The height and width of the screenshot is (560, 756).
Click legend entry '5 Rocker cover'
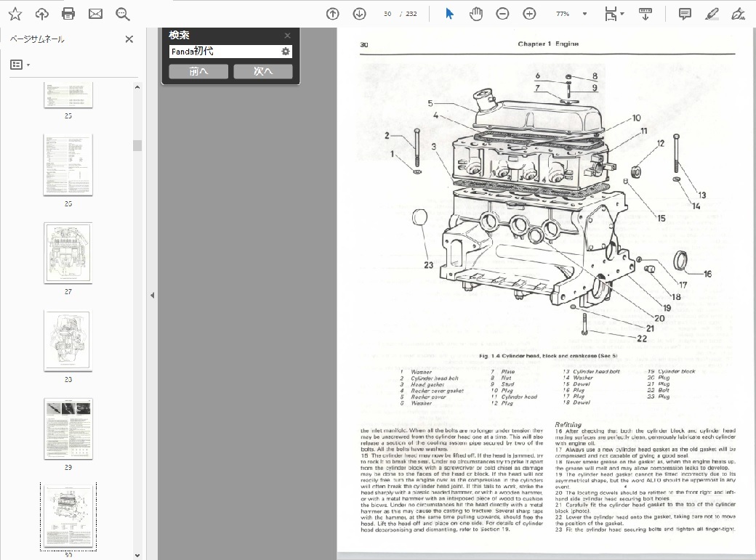(423, 397)
